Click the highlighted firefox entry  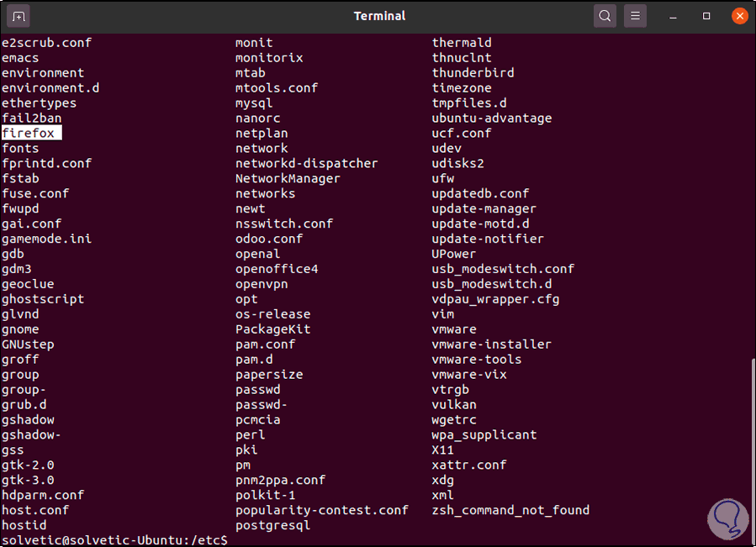tap(30, 133)
